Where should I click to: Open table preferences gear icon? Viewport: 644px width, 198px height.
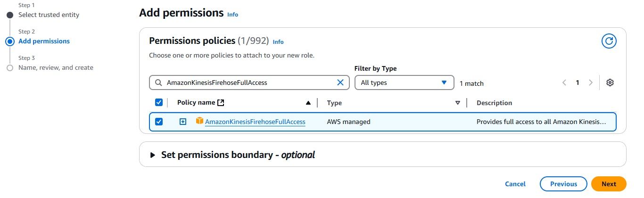pos(610,82)
